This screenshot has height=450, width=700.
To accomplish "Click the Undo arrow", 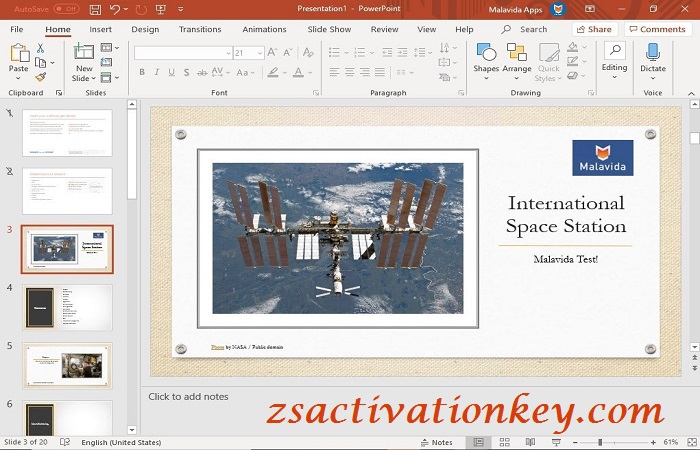I will [x=115, y=9].
